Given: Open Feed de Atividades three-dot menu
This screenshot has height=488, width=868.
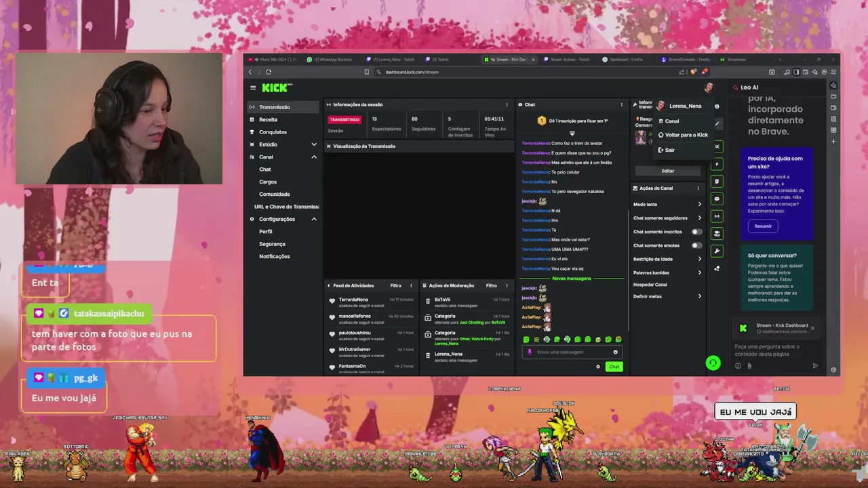Looking at the screenshot, I should click(x=411, y=285).
